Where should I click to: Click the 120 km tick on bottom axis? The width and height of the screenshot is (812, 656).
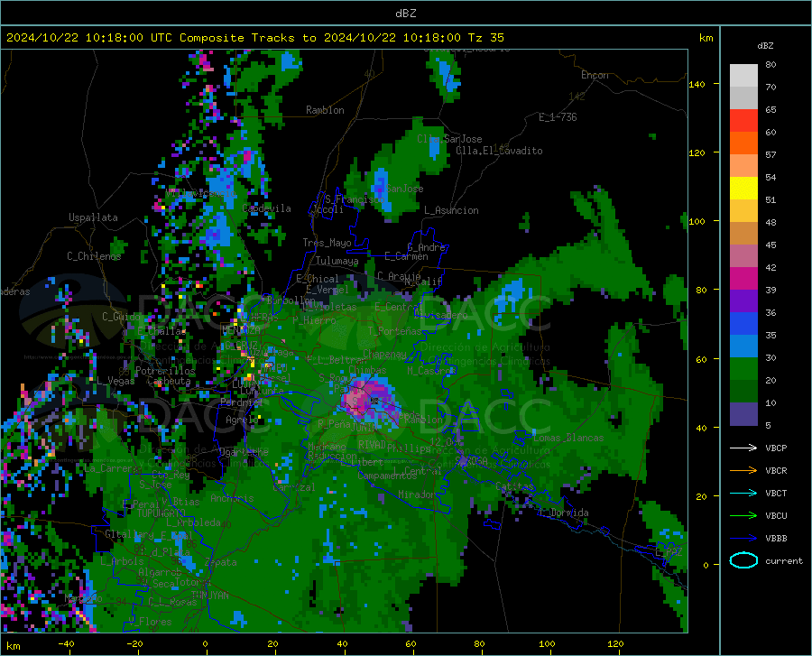(615, 643)
